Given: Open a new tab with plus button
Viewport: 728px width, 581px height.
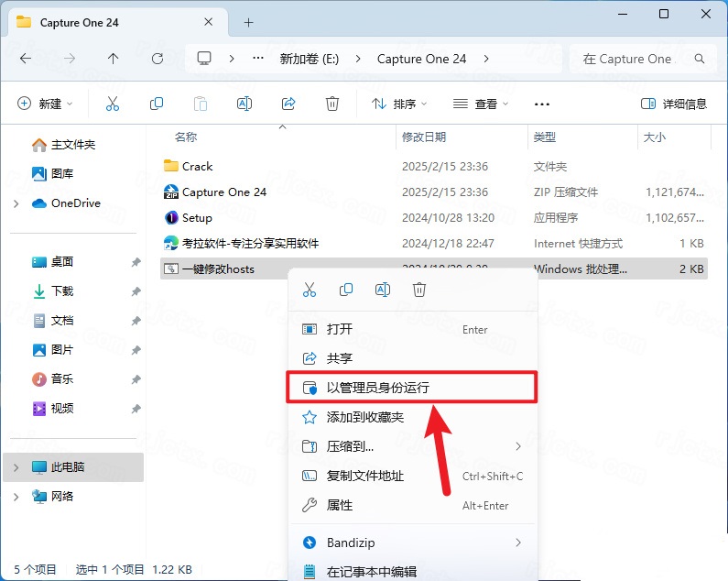Looking at the screenshot, I should point(249,22).
